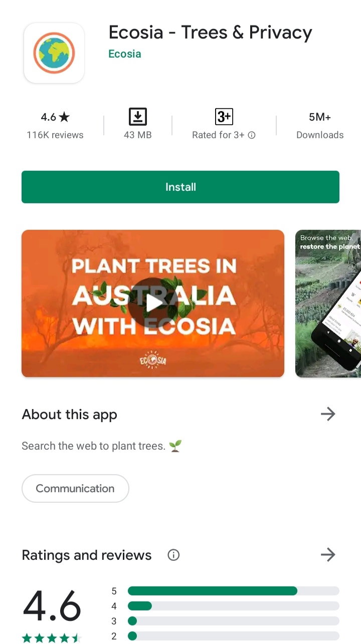361x644 pixels.
Task: Click the download size icon above 43 MB
Action: tap(137, 117)
